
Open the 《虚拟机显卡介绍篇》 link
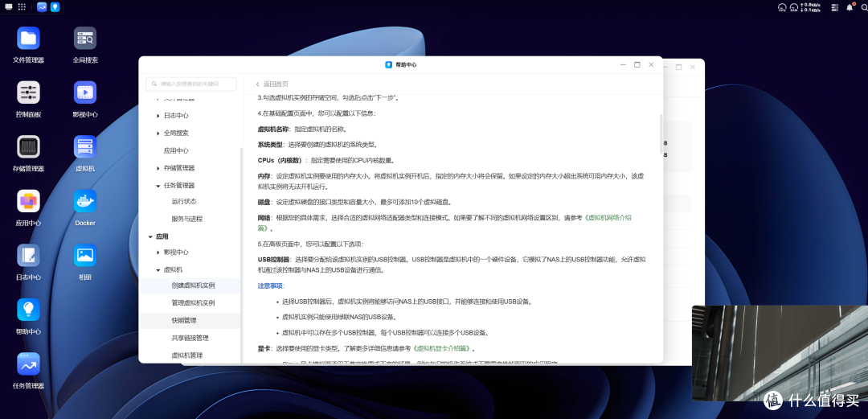click(441, 348)
